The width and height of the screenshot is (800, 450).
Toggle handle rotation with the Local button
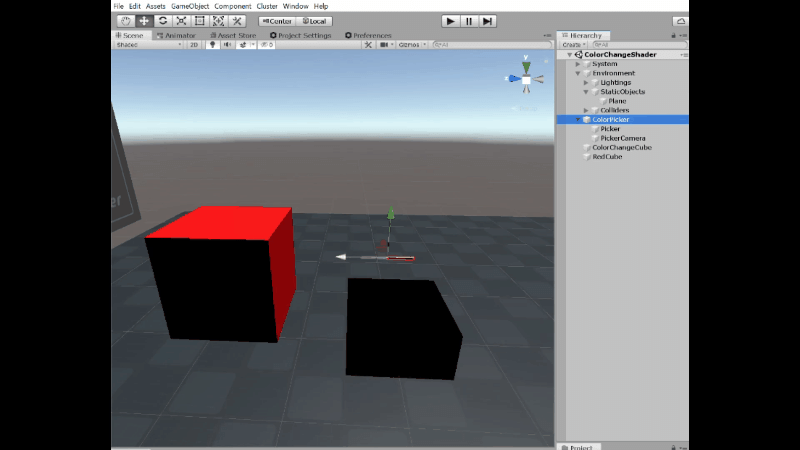314,21
